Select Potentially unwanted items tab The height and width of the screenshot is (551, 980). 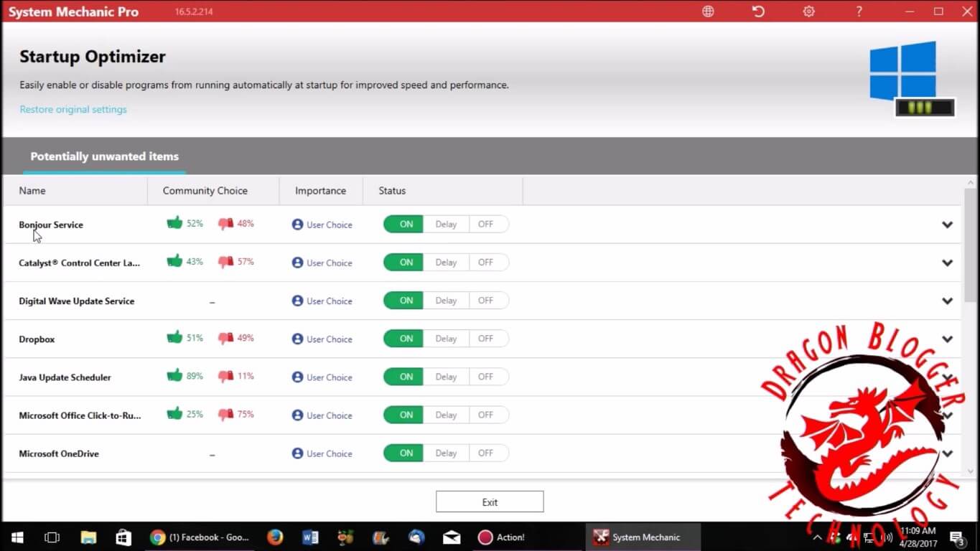(105, 156)
